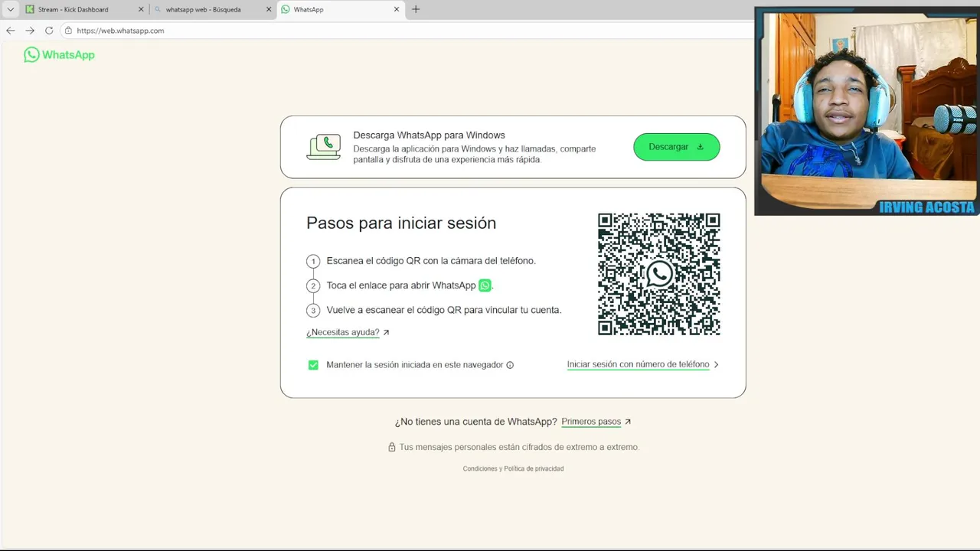The width and height of the screenshot is (980, 551).
Task: Click Condiciones y Política de privacidad
Action: pyautogui.click(x=513, y=468)
